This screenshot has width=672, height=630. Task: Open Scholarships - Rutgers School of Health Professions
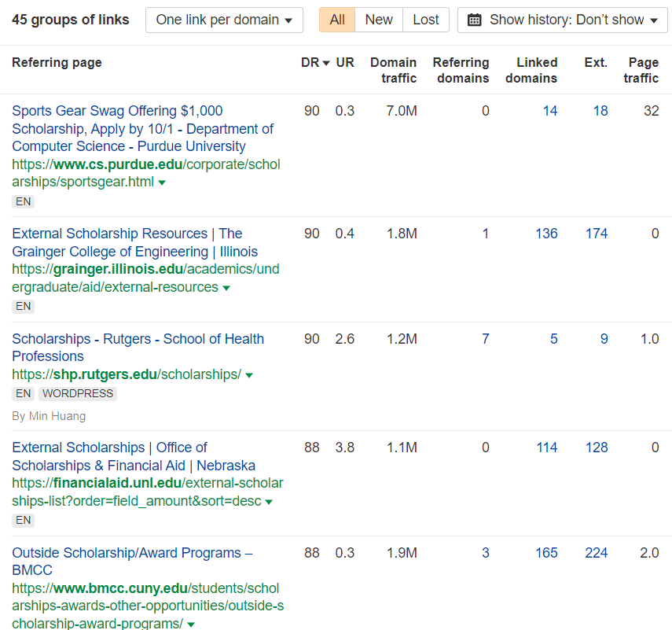138,348
